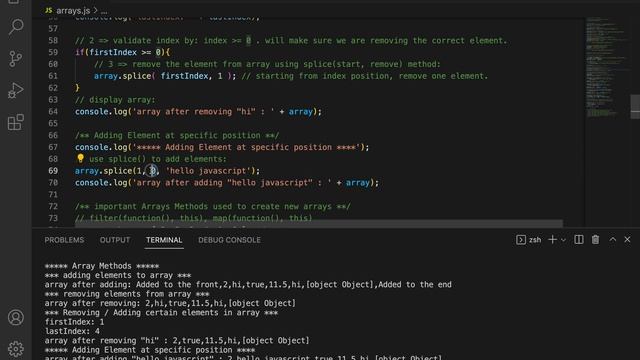Open the Accounts menu icon
This screenshot has height=360, width=640.
(x=16, y=318)
